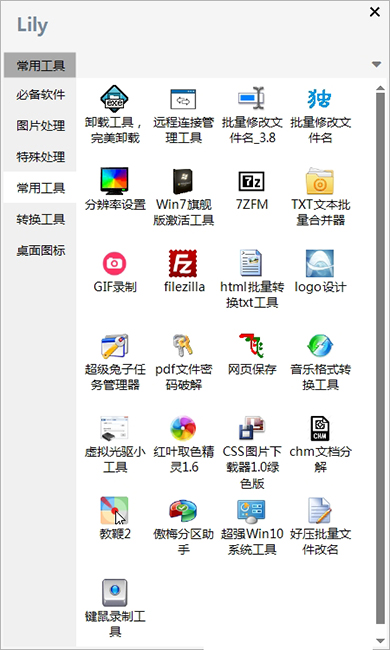Click the gray 常用工具 header label
The height and width of the screenshot is (650, 390).
(x=40, y=65)
